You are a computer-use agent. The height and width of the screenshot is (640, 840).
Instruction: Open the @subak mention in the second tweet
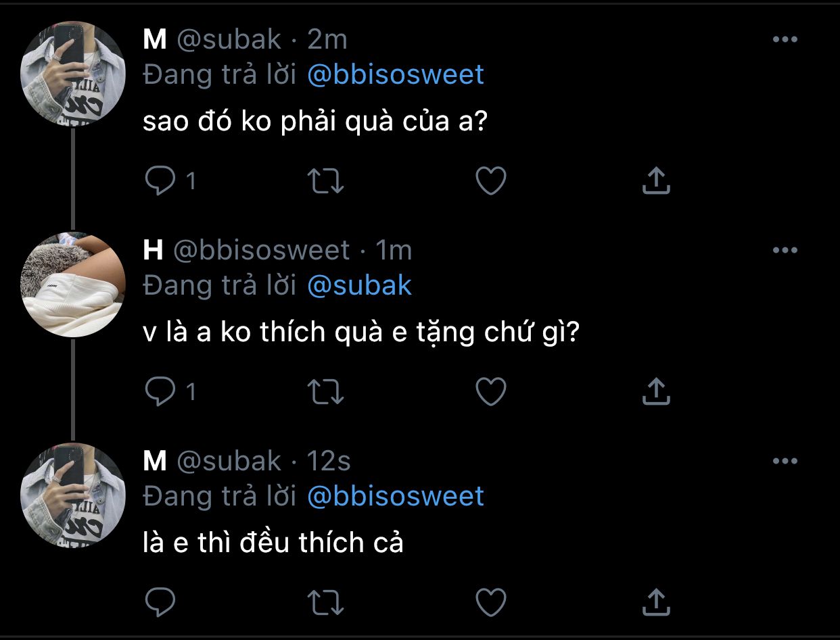click(359, 285)
